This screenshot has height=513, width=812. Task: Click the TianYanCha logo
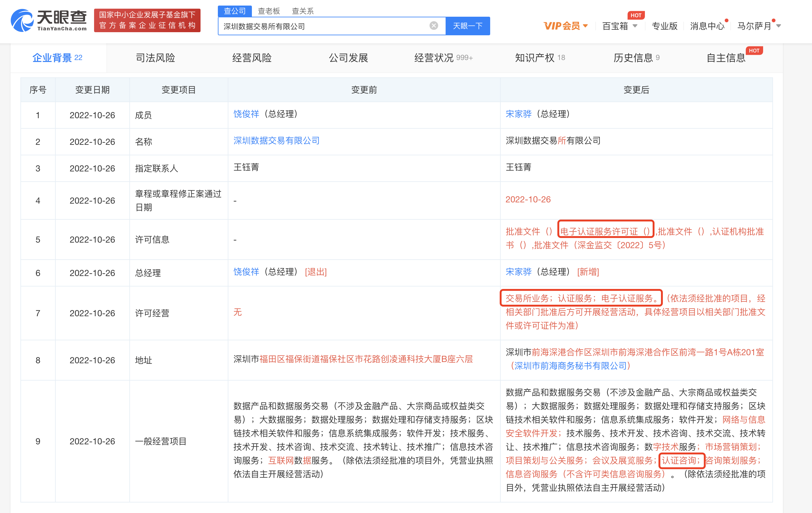point(49,20)
